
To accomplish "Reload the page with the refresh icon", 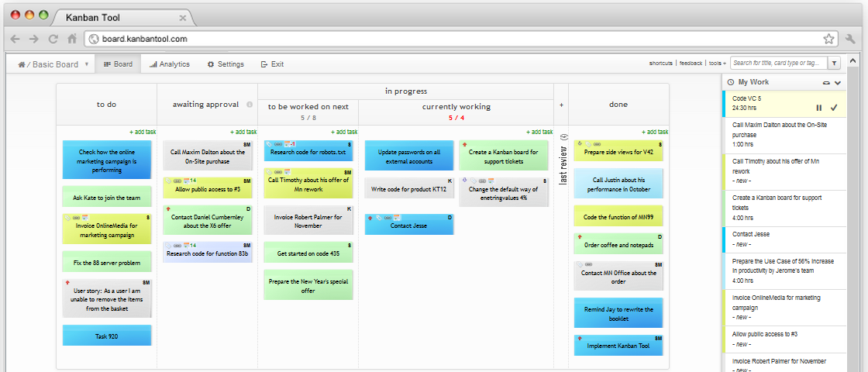I will pos(53,39).
